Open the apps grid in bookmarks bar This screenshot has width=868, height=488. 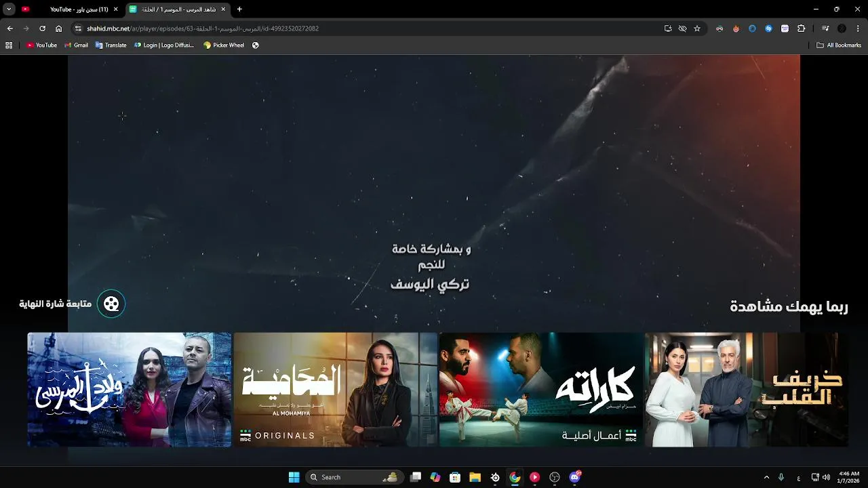coord(9,45)
